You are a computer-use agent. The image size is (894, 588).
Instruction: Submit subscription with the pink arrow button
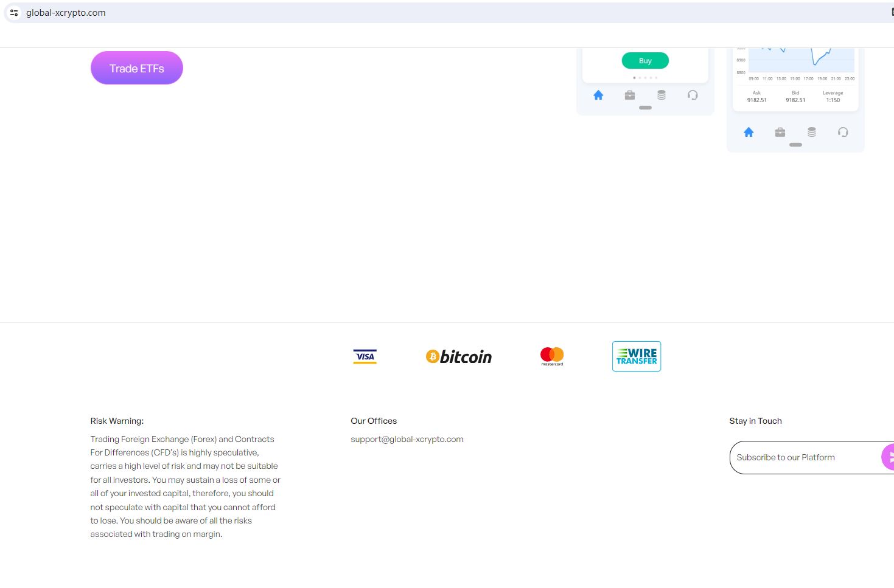point(888,457)
